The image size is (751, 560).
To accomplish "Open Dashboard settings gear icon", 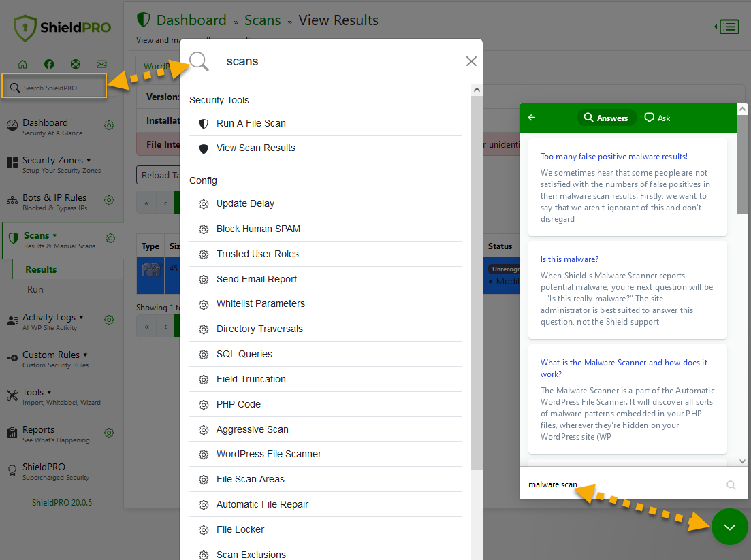I will (x=109, y=125).
